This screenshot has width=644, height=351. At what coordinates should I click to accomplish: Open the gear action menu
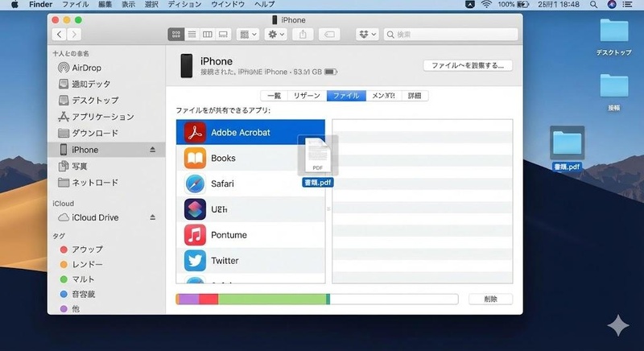click(276, 35)
